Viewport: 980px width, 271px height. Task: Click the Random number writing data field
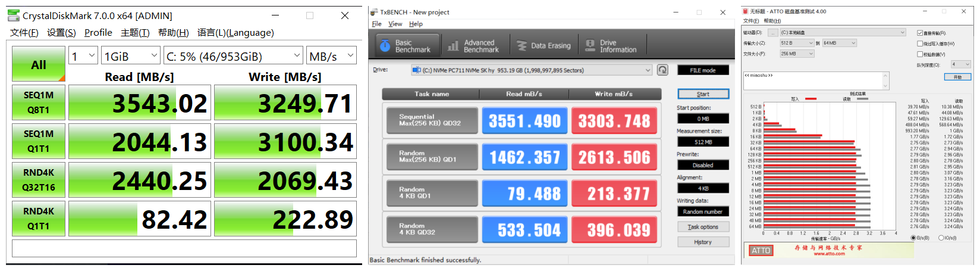coord(703,211)
